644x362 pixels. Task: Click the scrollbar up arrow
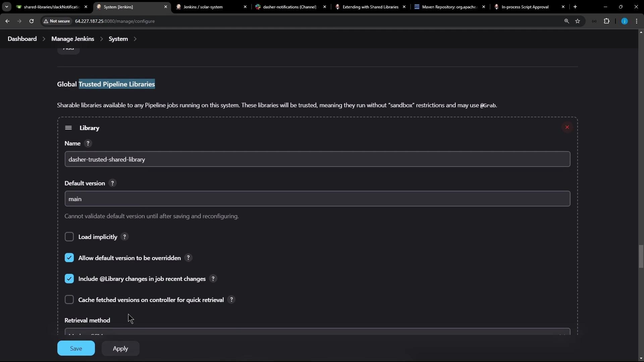click(x=641, y=32)
